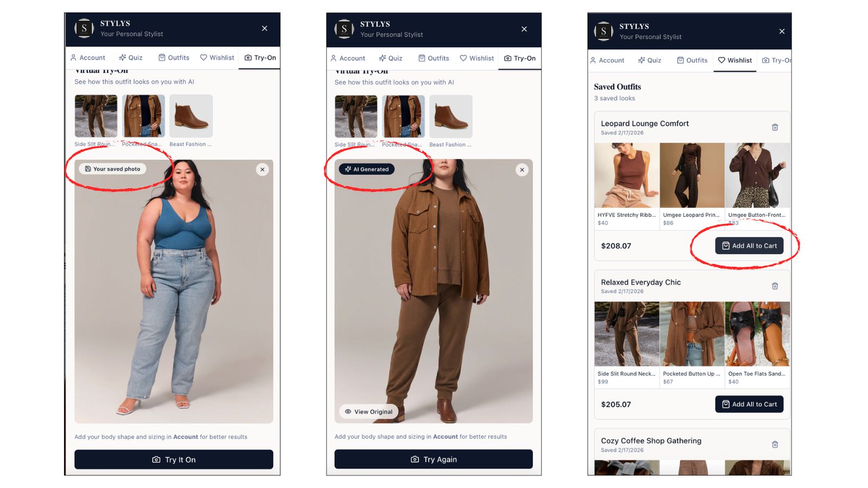Viewport: 868px width, 488px height.
Task: Remove the saved photo with the X icon
Action: 263,170
